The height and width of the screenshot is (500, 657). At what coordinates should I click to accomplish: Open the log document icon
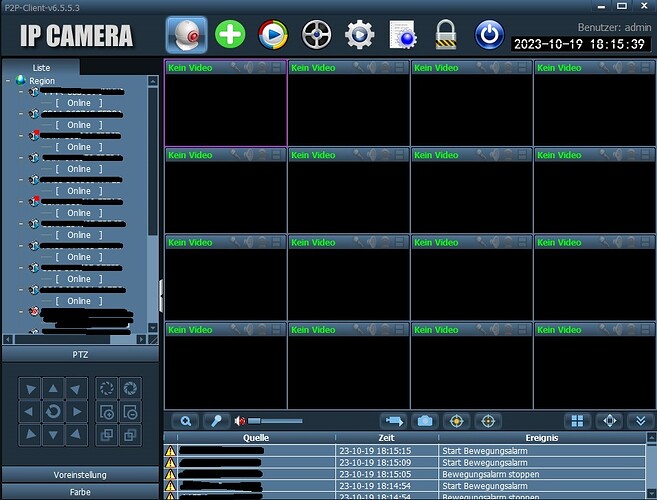402,35
